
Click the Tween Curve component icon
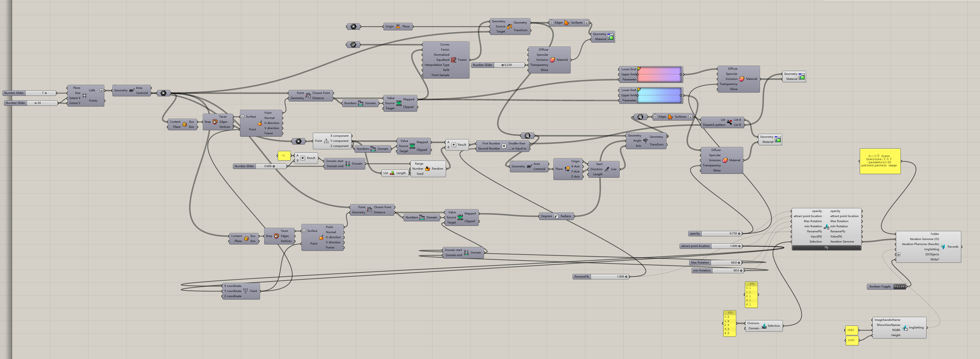[x=454, y=60]
